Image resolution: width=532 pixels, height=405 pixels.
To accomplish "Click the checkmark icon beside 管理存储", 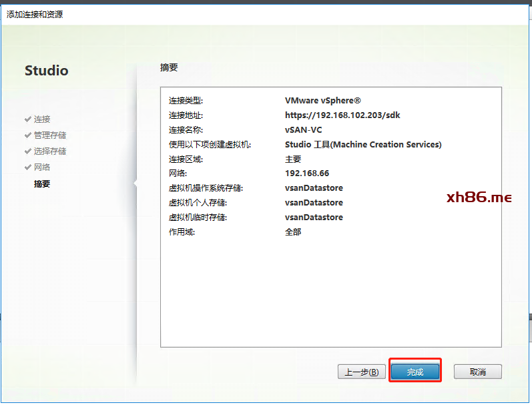I will point(28,135).
